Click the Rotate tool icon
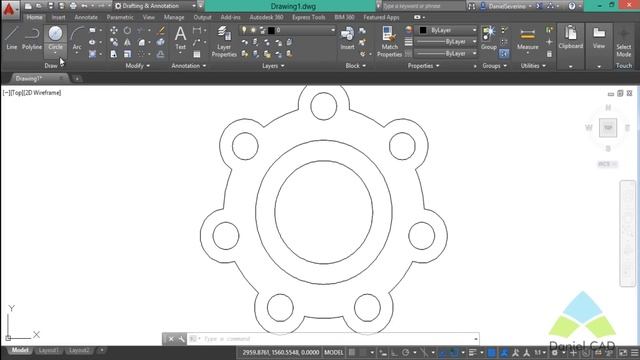Image resolution: width=640 pixels, height=360 pixels. pyautogui.click(x=127, y=30)
